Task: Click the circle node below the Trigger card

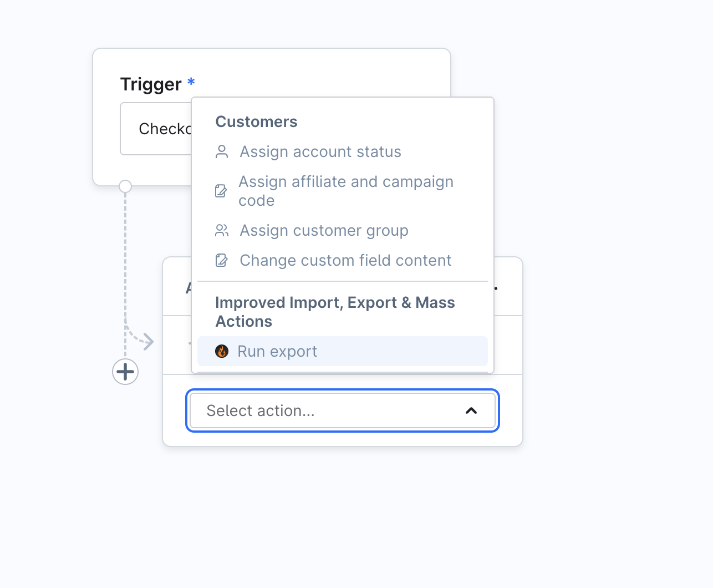Action: pos(125,186)
